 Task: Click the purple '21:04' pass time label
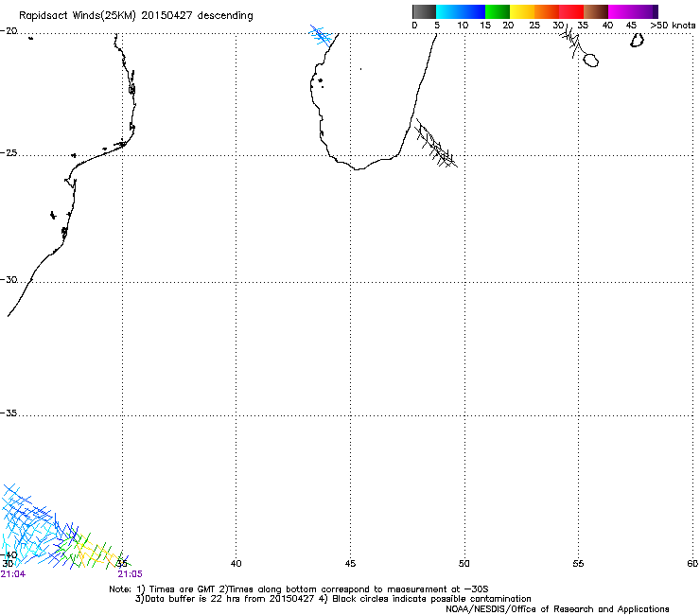coord(13,574)
